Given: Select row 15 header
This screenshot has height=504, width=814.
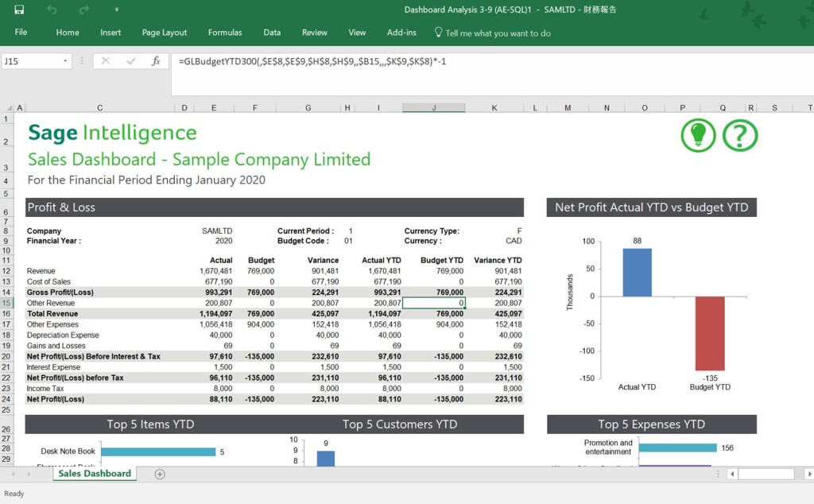Looking at the screenshot, I should pos(6,303).
